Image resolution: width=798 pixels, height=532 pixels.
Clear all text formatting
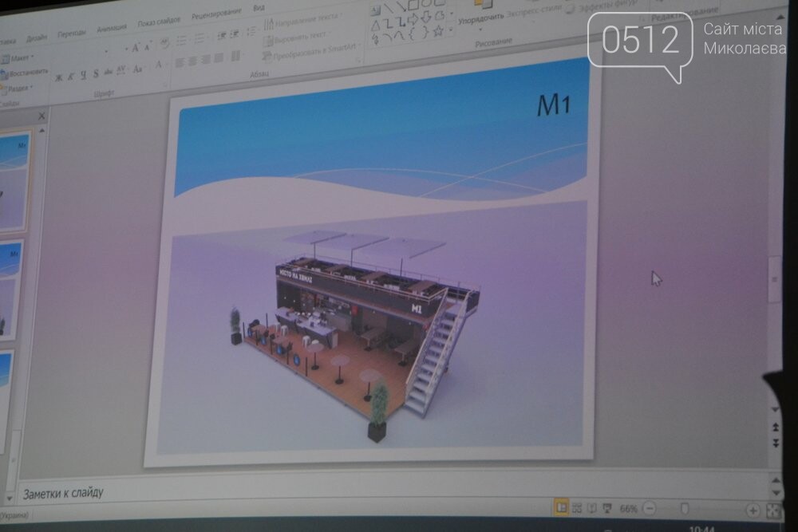click(164, 44)
